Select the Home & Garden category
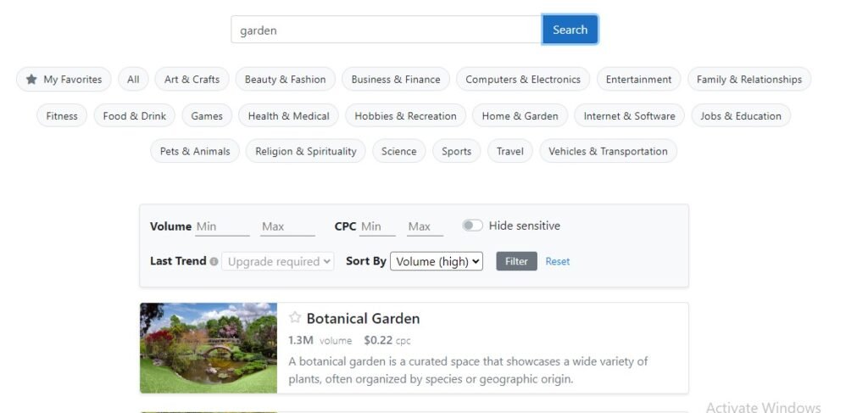Image resolution: width=868 pixels, height=413 pixels. pos(520,116)
